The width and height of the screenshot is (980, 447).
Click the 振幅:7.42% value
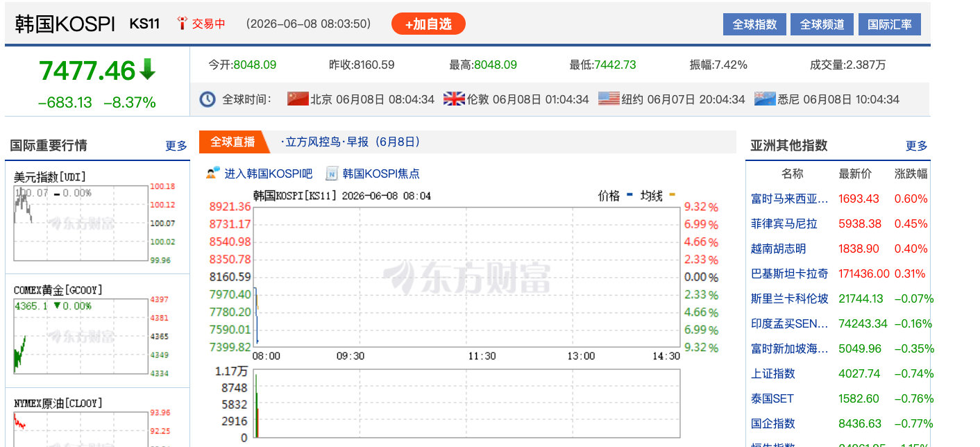click(x=718, y=65)
